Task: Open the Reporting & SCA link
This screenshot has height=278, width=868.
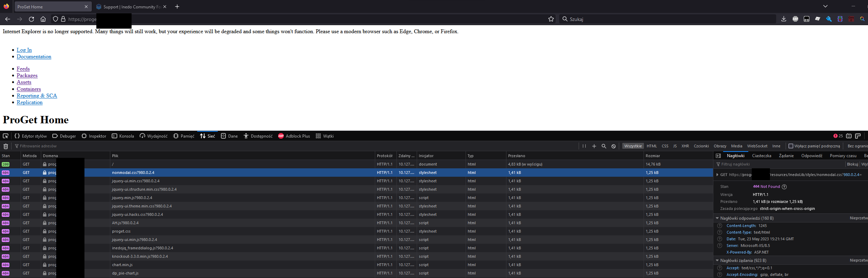Action: 37,96
